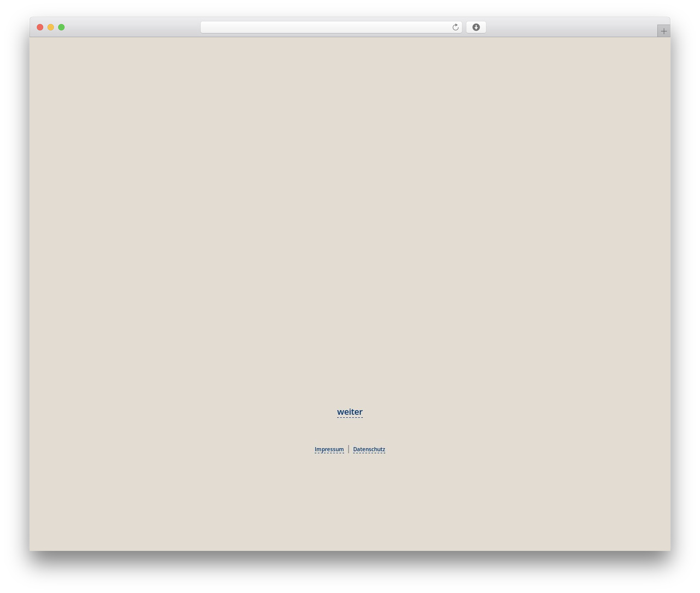This screenshot has width=700, height=593.
Task: Open the Datenschutz link
Action: (x=369, y=450)
